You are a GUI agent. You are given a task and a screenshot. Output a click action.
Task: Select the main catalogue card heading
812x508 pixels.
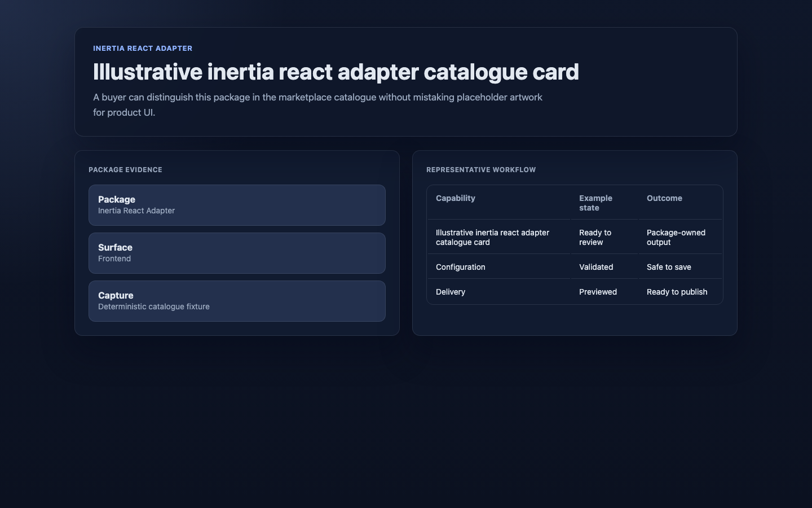point(336,72)
